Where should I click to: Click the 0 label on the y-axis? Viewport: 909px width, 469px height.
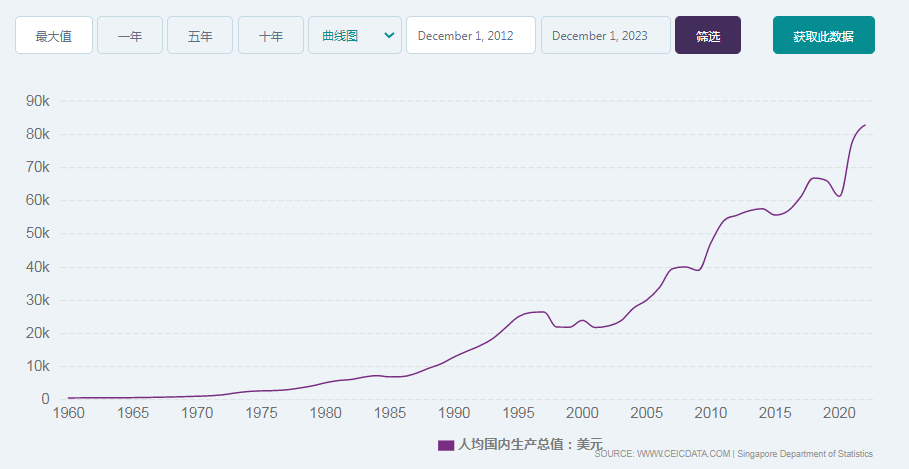45,399
